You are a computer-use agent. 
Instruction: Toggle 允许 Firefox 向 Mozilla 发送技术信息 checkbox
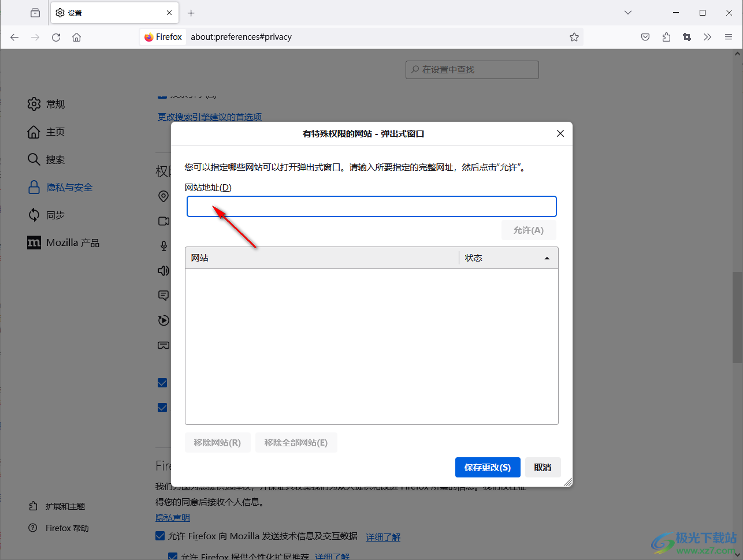pos(160,536)
